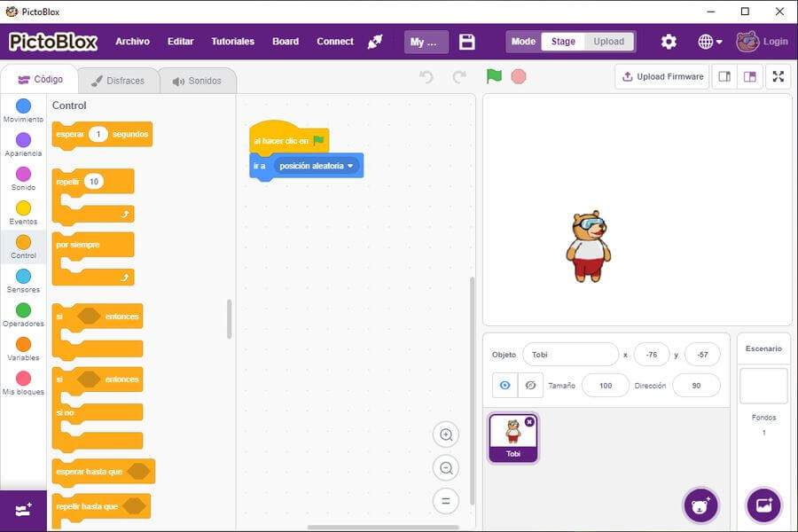Expand the posición aleatoria dropdown

coord(350,166)
